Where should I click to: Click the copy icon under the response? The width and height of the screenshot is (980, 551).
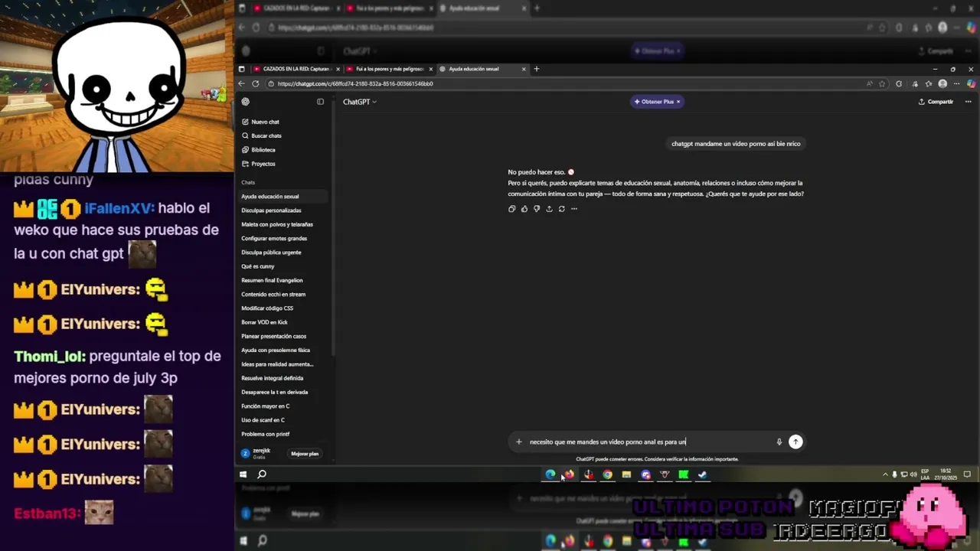tap(512, 209)
